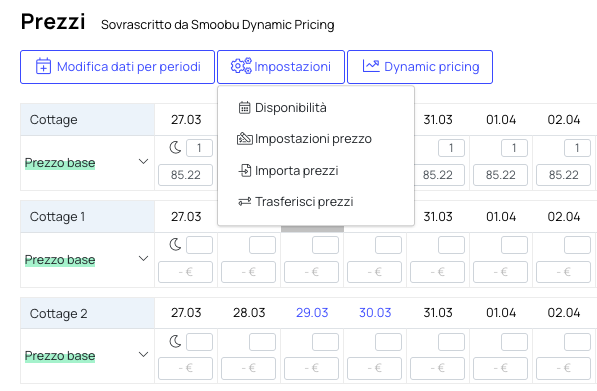This screenshot has width=597, height=391.
Task: Expand the Prezzo base dropdown for Cottage
Action: tap(143, 162)
